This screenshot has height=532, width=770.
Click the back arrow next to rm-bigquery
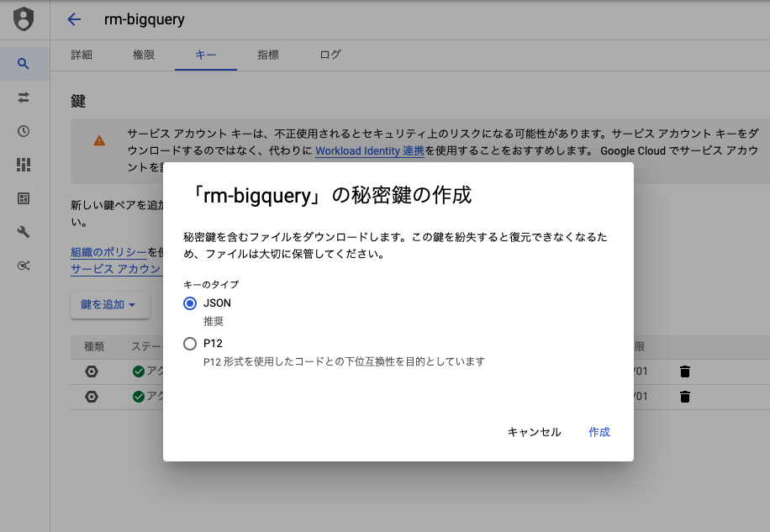(74, 18)
